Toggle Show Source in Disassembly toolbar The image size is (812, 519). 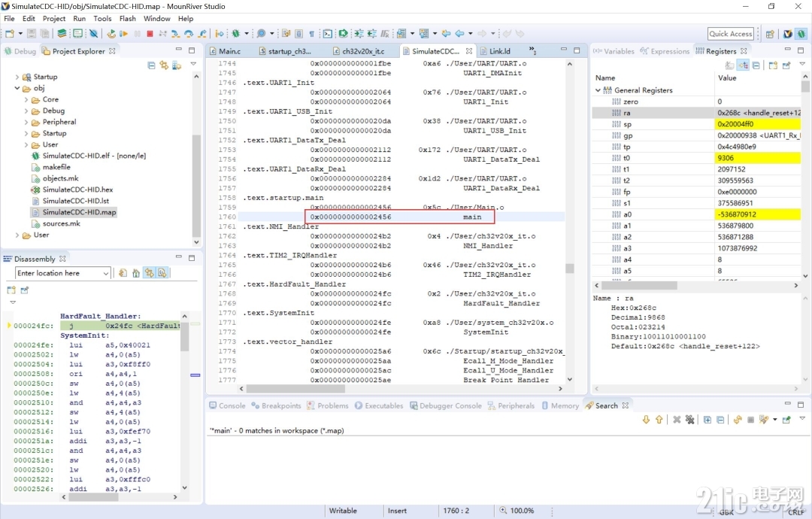click(x=162, y=273)
